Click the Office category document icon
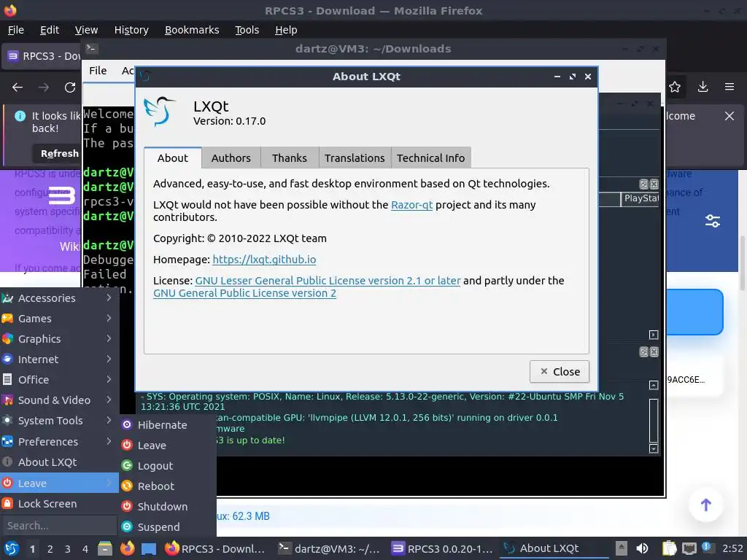747x560 pixels. tap(7, 379)
